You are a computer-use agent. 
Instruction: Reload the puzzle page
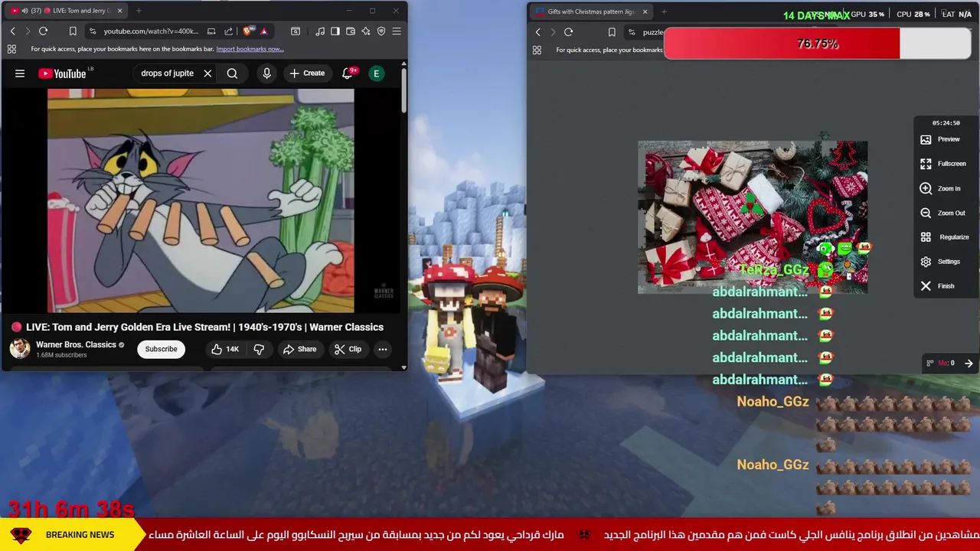tap(568, 32)
